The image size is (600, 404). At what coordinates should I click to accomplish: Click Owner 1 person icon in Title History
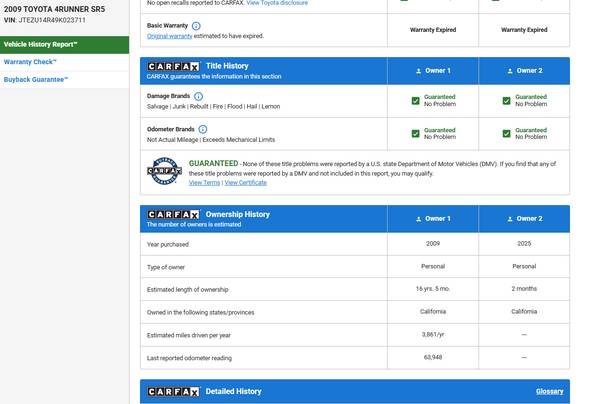[418, 71]
